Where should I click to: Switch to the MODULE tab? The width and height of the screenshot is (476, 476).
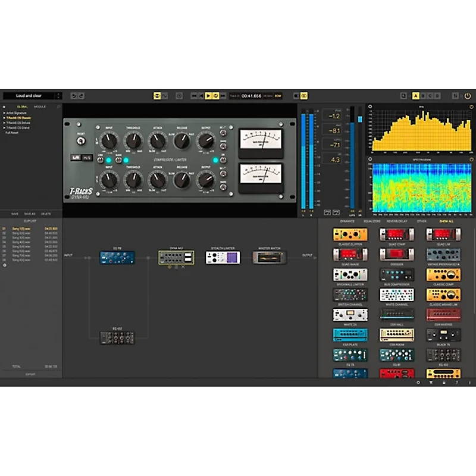click(x=40, y=106)
